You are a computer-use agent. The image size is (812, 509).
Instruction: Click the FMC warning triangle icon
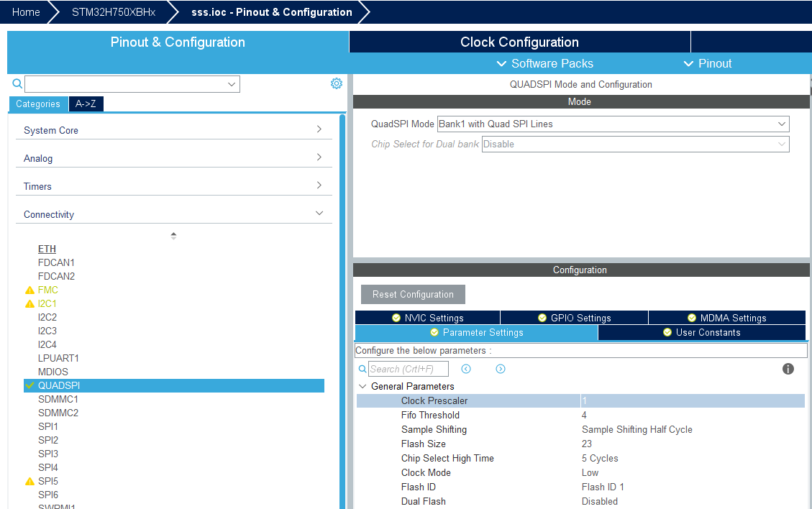[x=30, y=290]
